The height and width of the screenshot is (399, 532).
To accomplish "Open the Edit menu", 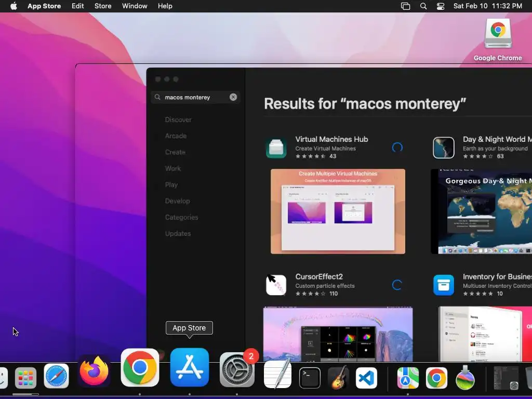I will click(x=78, y=6).
